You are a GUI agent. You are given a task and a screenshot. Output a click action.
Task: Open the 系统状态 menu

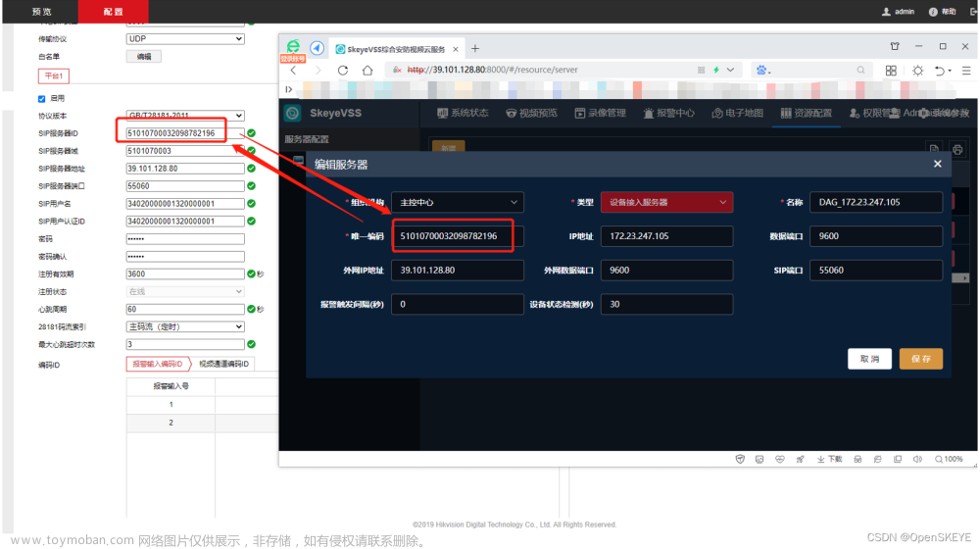[463, 113]
